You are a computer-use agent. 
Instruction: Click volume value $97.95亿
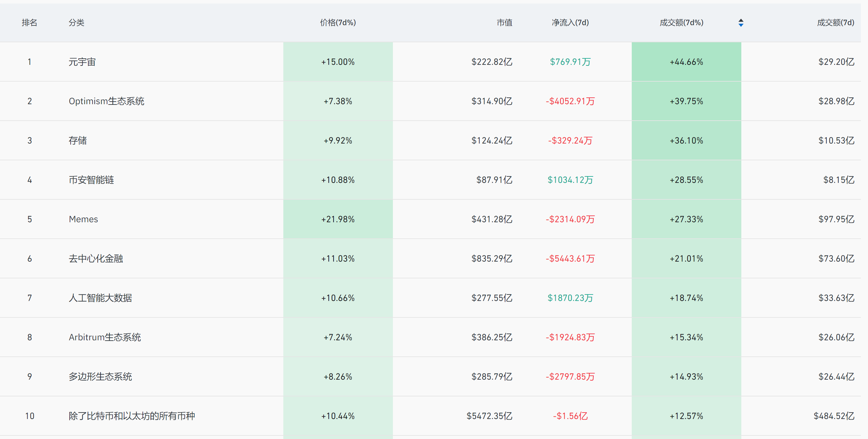pos(836,219)
